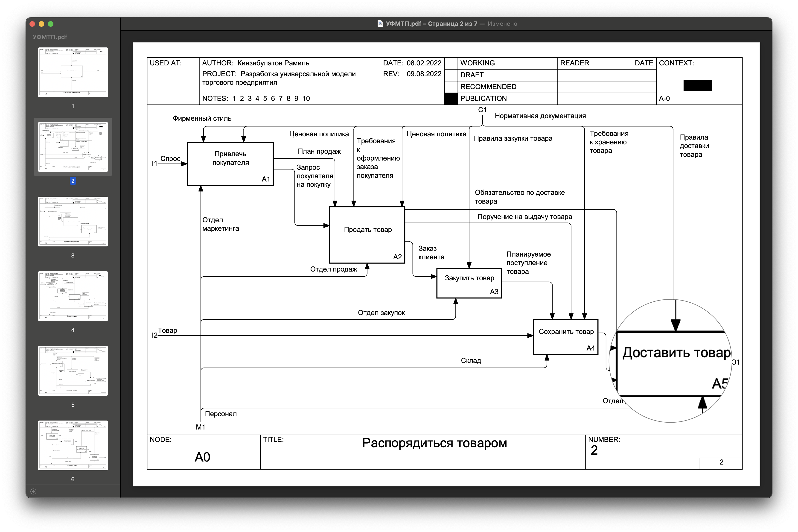798x532 pixels.
Task: Click the 'Нормативная документация' label
Action: [x=540, y=116]
